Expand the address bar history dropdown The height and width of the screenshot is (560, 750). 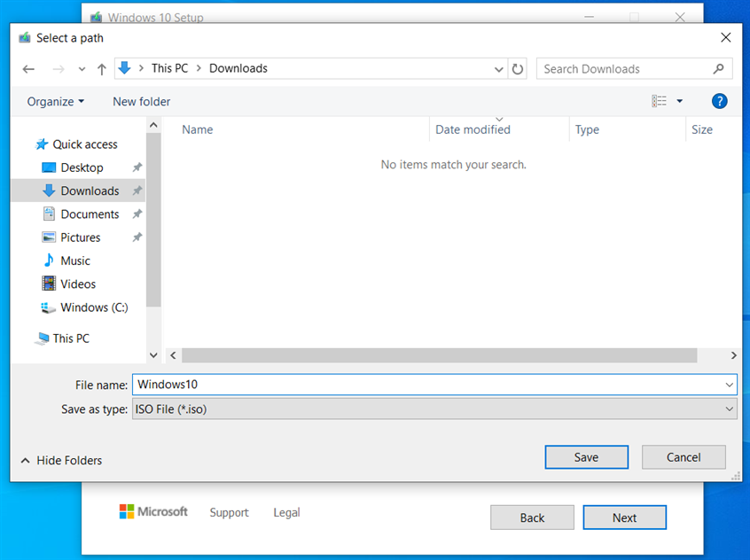coord(498,69)
